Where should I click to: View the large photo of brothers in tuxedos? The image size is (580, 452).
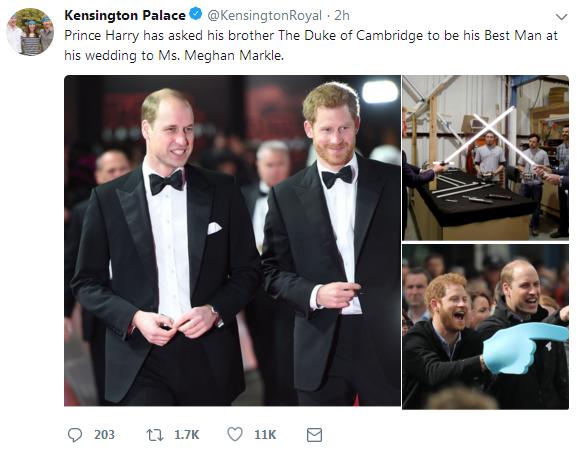(232, 241)
